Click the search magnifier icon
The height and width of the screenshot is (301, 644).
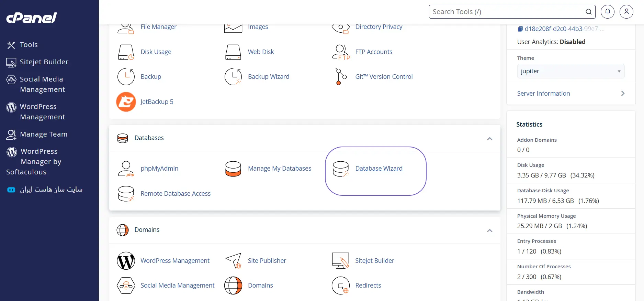(x=589, y=12)
